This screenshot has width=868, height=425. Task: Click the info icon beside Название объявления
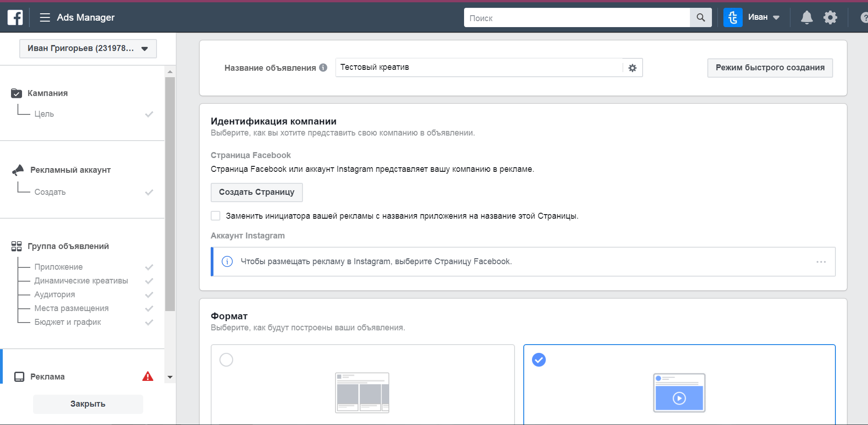click(323, 68)
